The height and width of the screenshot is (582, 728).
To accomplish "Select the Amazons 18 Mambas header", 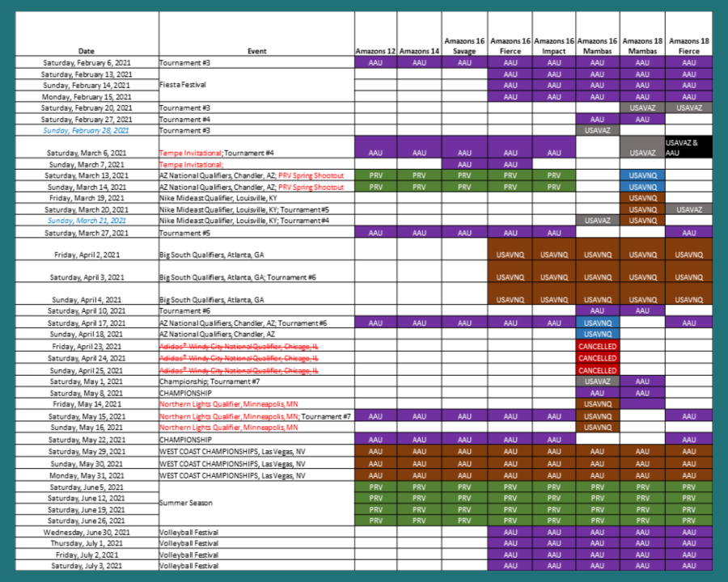I will pyautogui.click(x=642, y=45).
